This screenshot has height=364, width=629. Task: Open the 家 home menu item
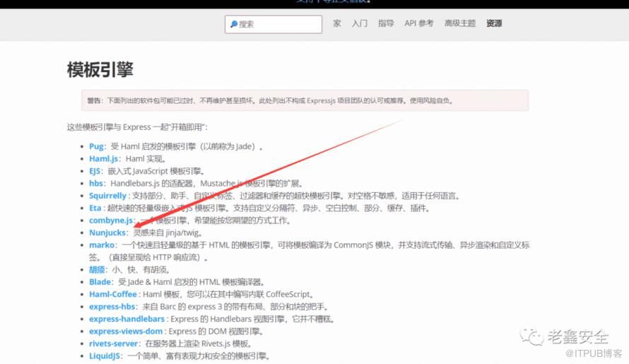point(337,23)
